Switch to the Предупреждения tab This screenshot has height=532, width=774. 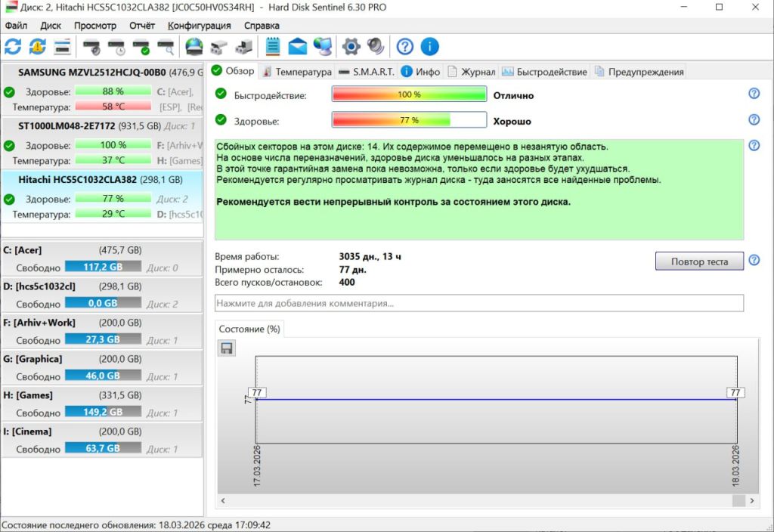click(x=639, y=72)
